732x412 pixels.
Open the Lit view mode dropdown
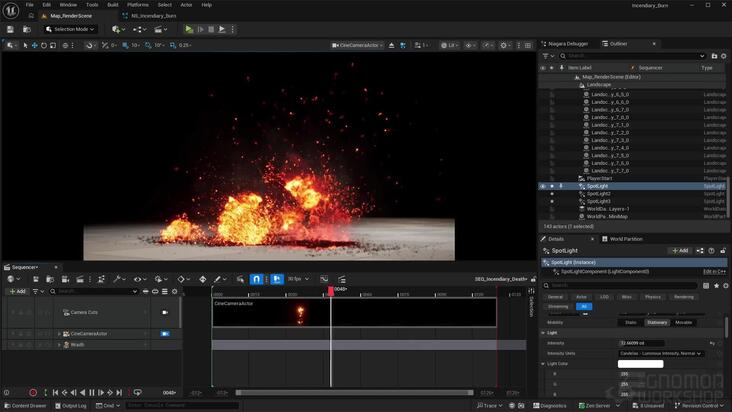click(x=449, y=45)
